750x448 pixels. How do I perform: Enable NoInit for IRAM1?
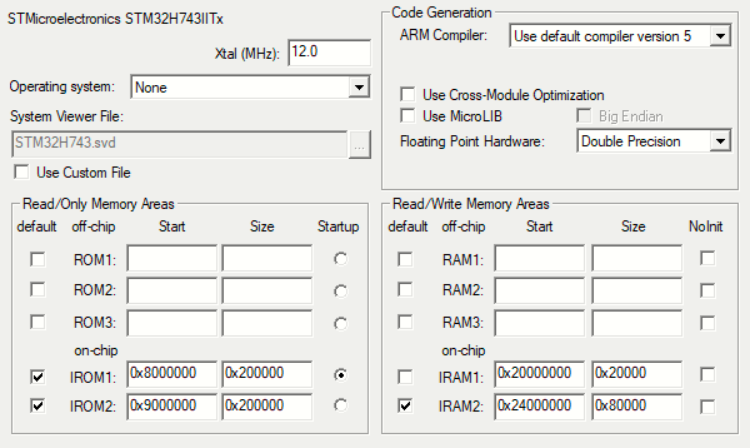tap(707, 374)
